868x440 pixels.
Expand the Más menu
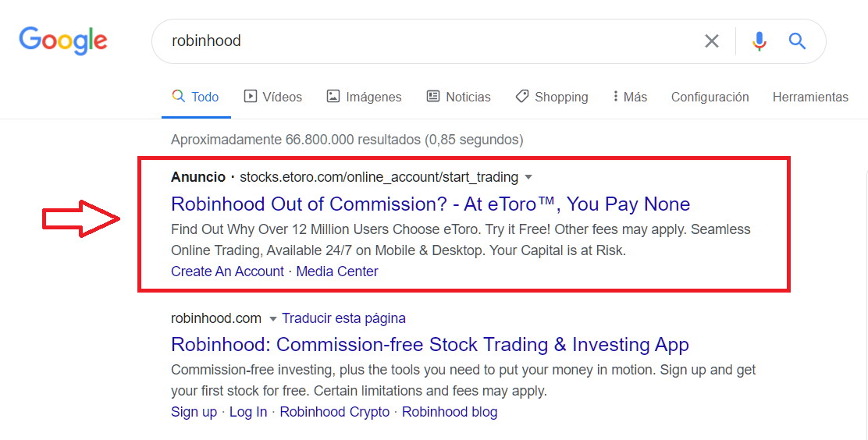coord(630,97)
